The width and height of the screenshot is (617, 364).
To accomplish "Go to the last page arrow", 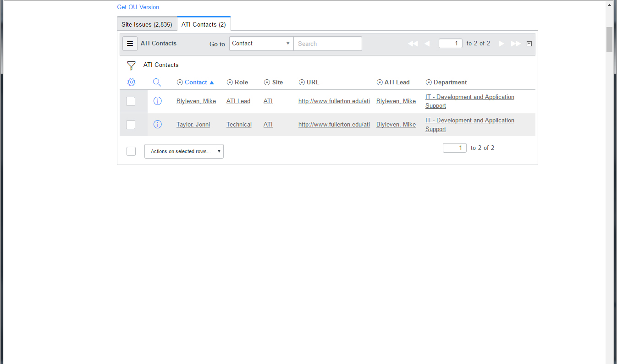I will [516, 44].
